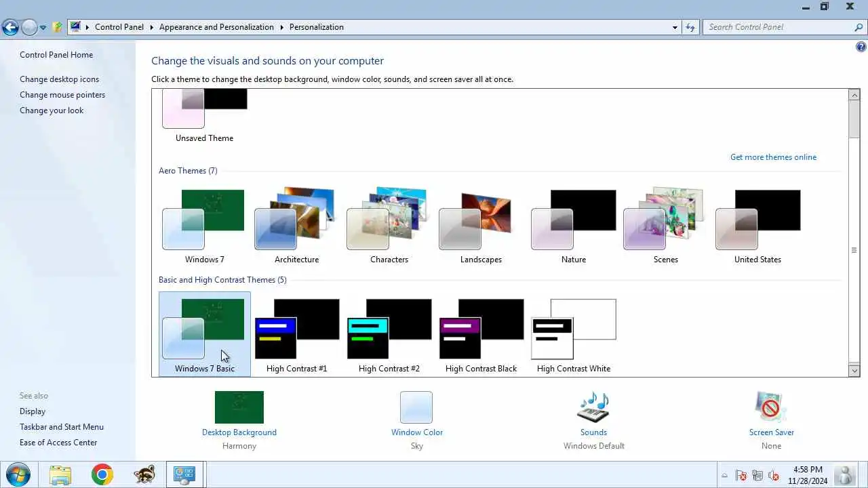This screenshot has width=868, height=488.
Task: Open the raccoon app in taskbar
Action: click(144, 474)
